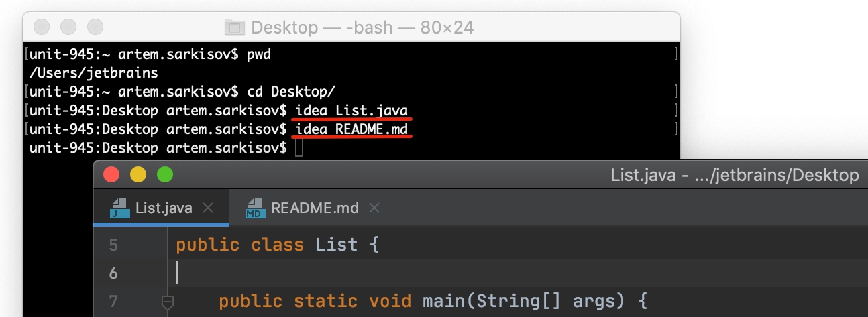Close the README.md editor tab
Image resolution: width=868 pixels, height=317 pixels.
[x=374, y=208]
